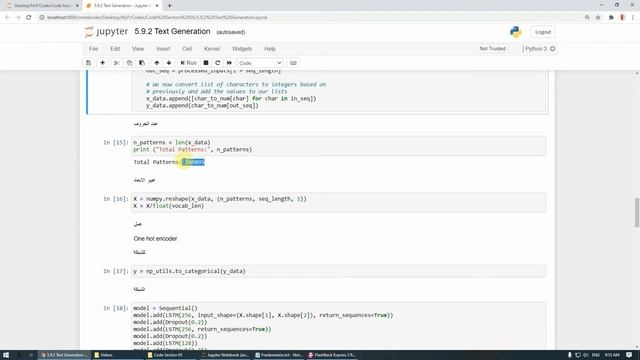
Task: Paste cells below using the paste icon
Action: click(x=142, y=63)
